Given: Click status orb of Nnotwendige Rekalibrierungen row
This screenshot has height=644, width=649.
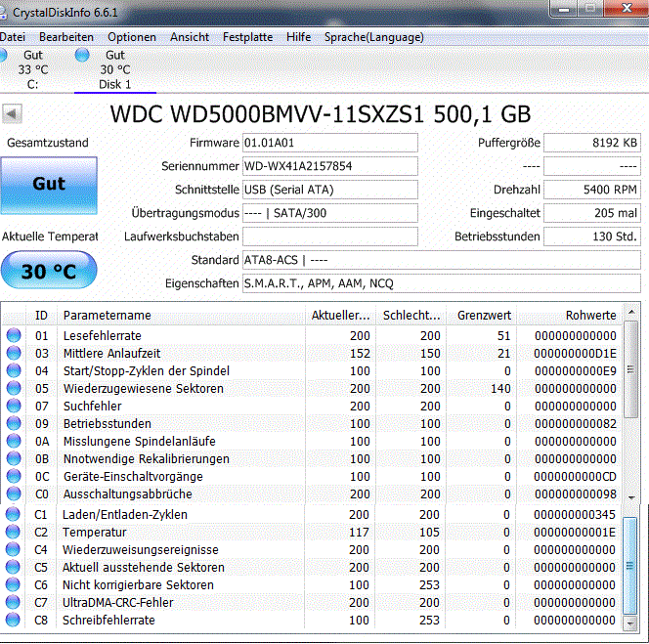Looking at the screenshot, I should coord(14,458).
